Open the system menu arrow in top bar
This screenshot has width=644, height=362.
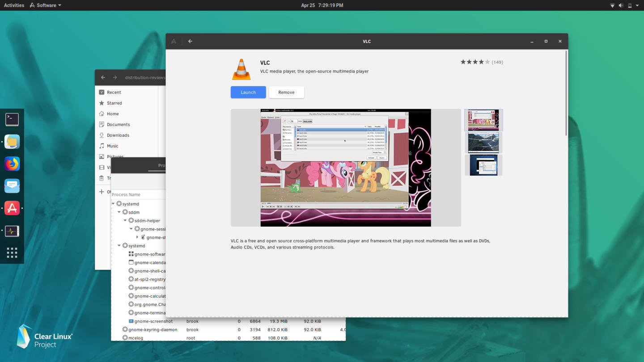pos(637,5)
